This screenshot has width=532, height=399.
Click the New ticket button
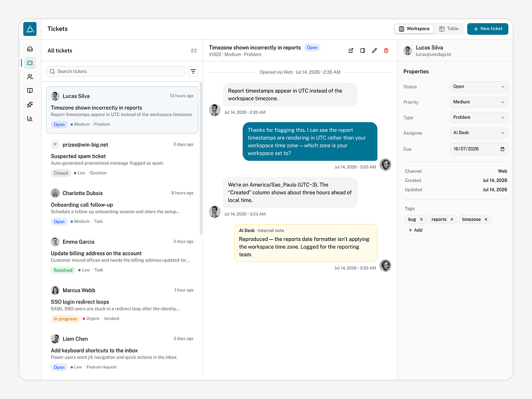[x=488, y=29]
